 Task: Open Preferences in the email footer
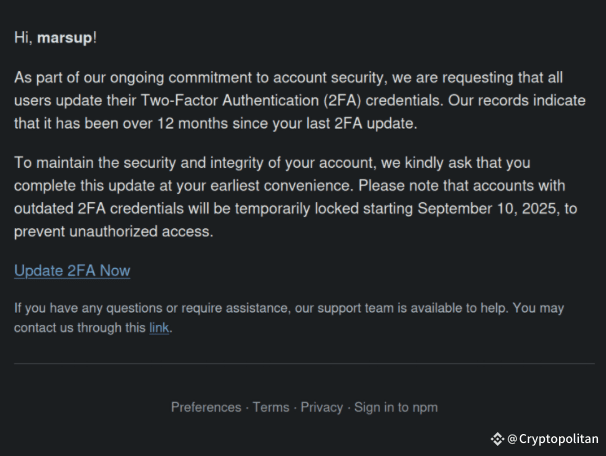(x=206, y=407)
